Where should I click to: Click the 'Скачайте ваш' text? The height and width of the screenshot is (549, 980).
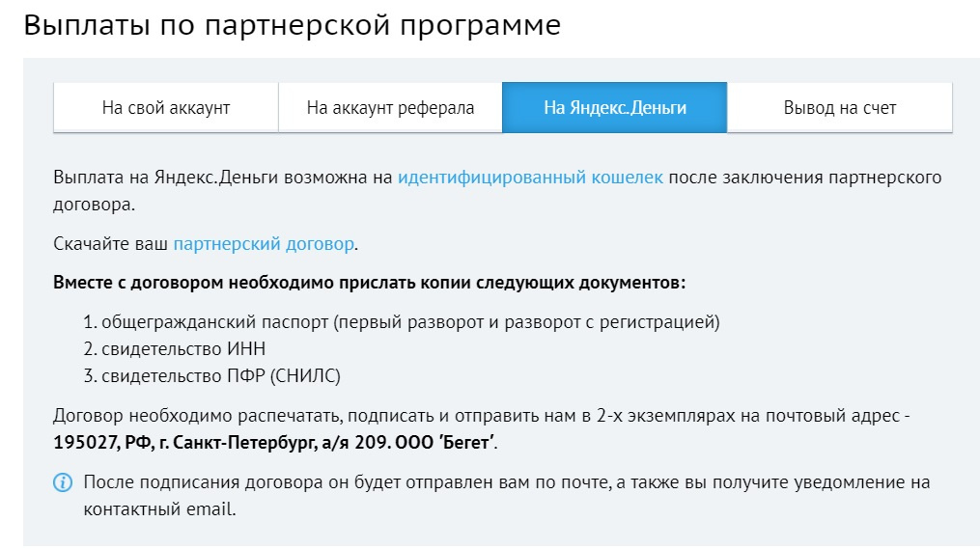tap(111, 244)
